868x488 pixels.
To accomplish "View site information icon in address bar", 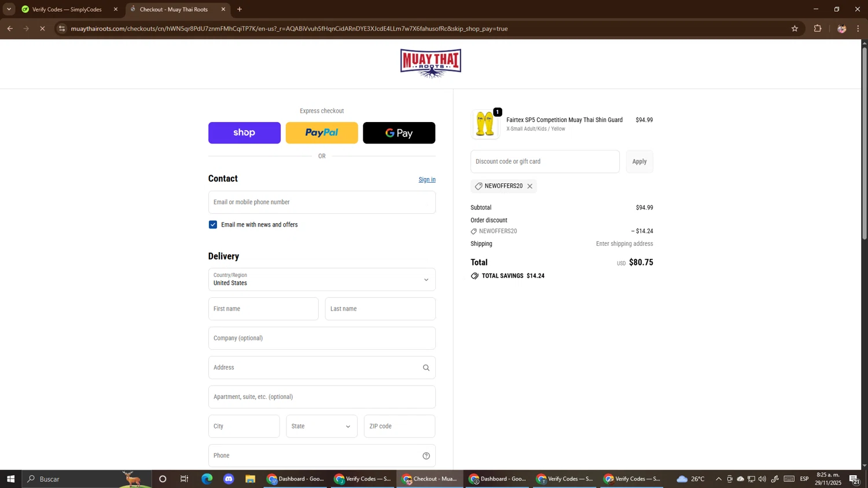I will (62, 28).
